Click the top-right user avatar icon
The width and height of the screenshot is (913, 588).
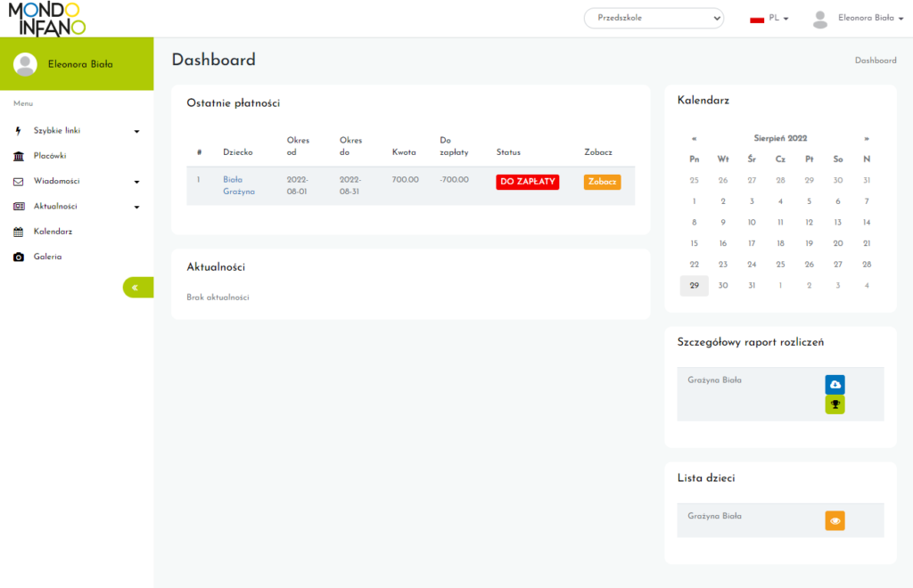(820, 20)
